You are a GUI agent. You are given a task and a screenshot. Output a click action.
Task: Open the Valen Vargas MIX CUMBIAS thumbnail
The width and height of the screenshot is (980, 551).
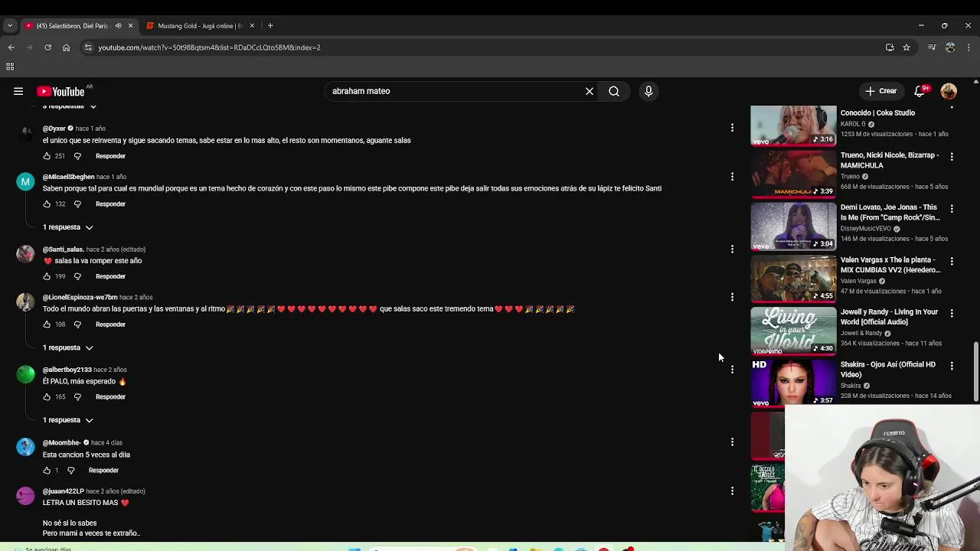(x=793, y=279)
